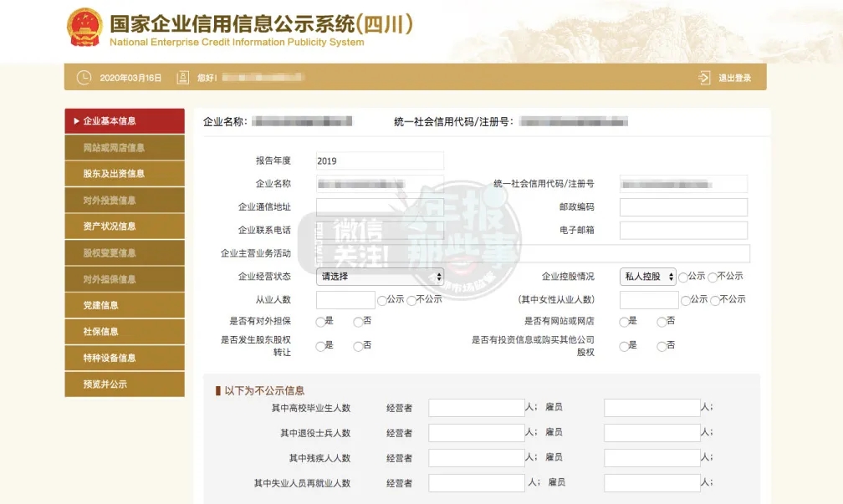Click the 企业通信地址 input field
This screenshot has height=504, width=843.
380,207
